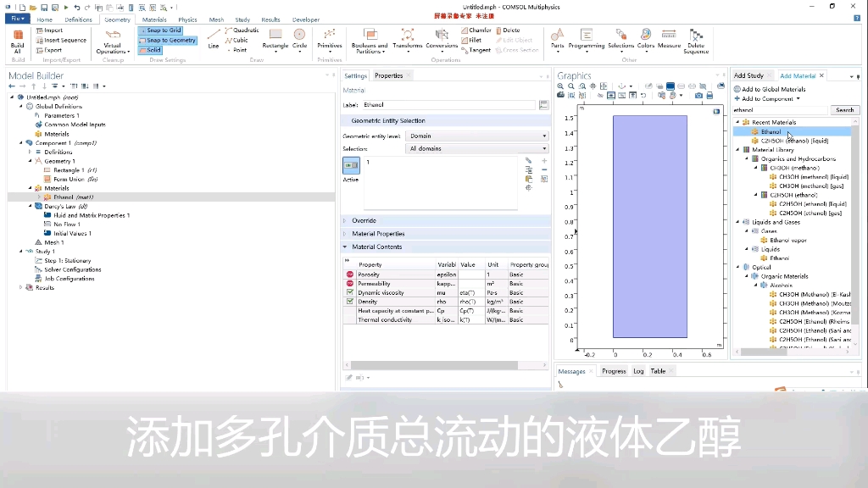This screenshot has width=868, height=488.
Task: Click the Tangent operation
Action: pos(476,50)
